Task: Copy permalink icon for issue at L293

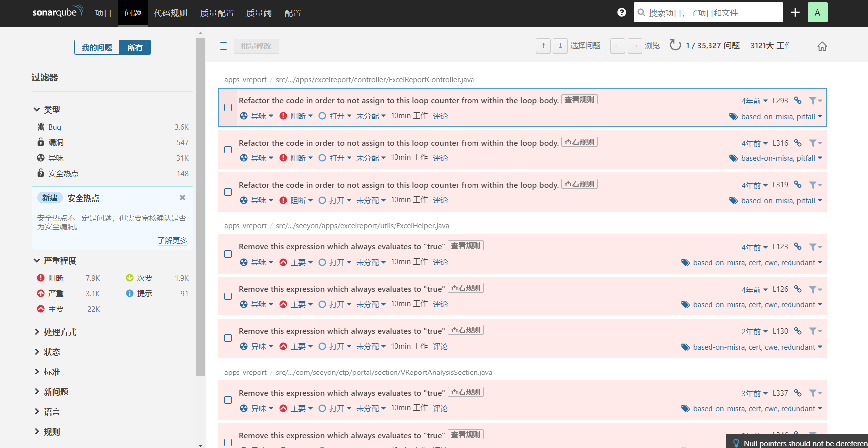Action: [798, 100]
